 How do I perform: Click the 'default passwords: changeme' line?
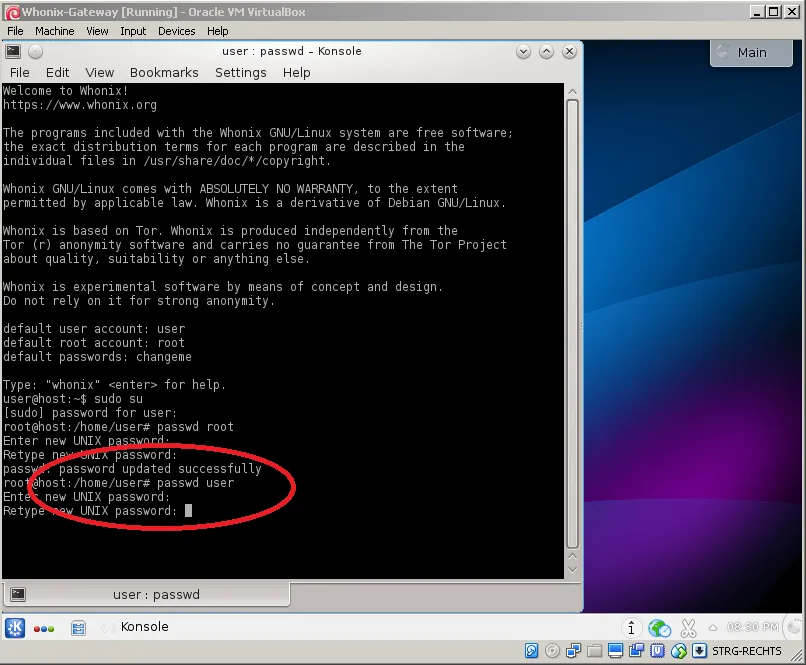click(x=97, y=357)
